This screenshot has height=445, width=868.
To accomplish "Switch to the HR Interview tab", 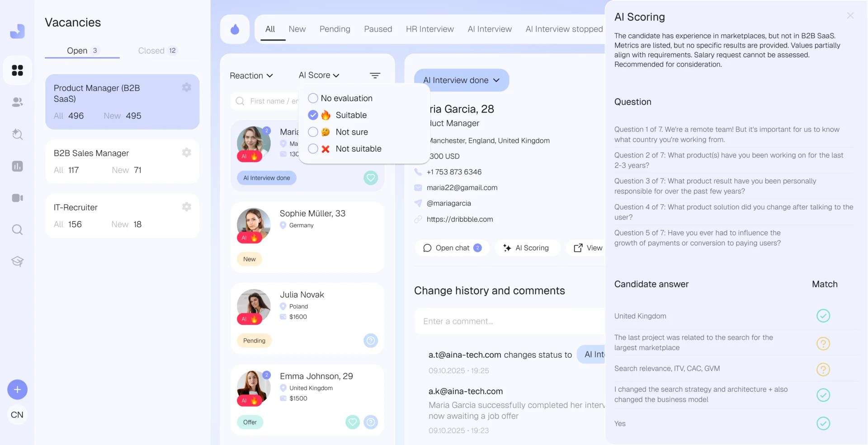I will (x=430, y=29).
